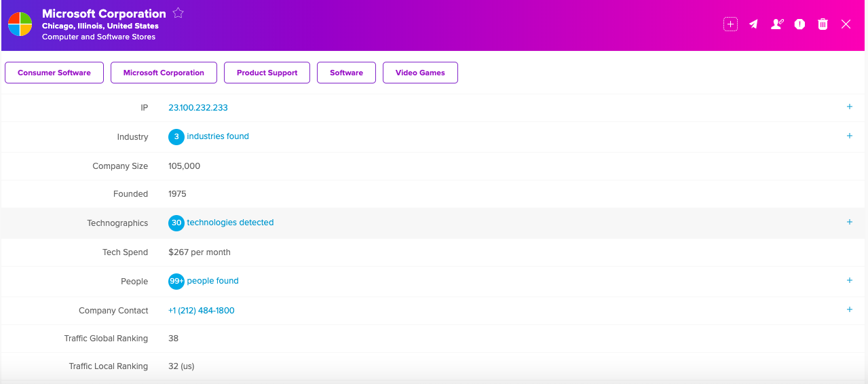
Task: Click the Company Contact row label
Action: pyautogui.click(x=113, y=311)
